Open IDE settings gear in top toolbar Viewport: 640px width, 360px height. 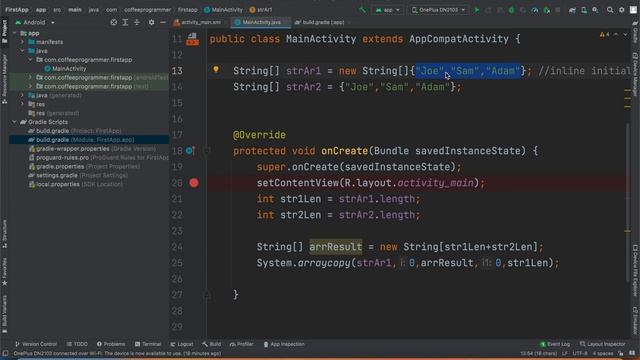622,10
